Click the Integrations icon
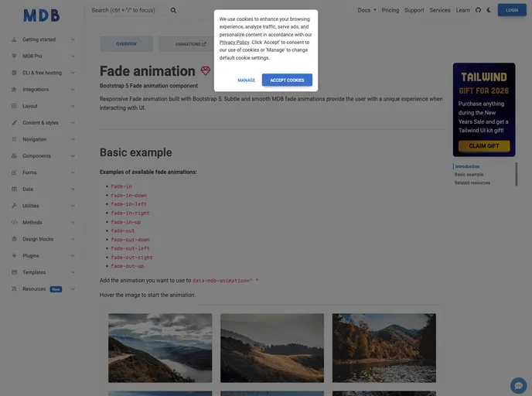 pos(14,89)
